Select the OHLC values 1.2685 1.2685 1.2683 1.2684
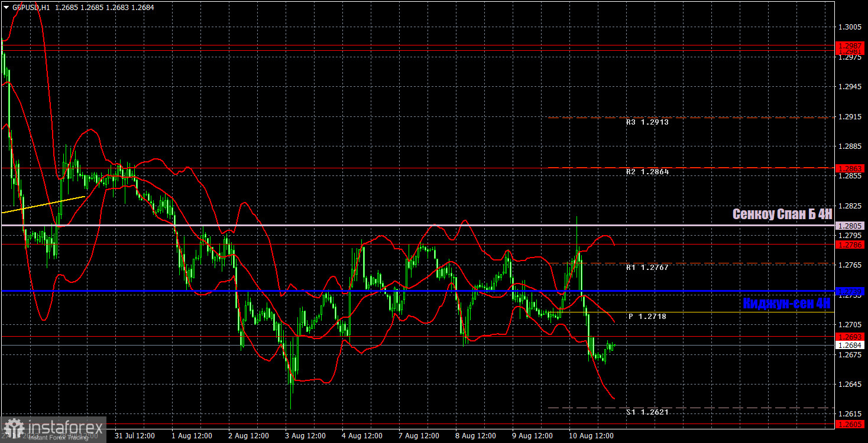The width and height of the screenshot is (868, 443). (105, 8)
